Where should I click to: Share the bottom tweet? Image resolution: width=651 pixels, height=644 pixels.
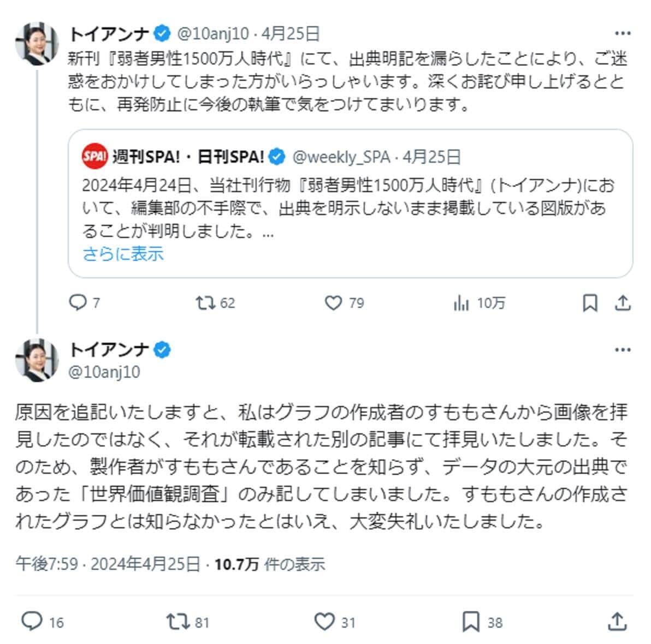[x=617, y=620]
